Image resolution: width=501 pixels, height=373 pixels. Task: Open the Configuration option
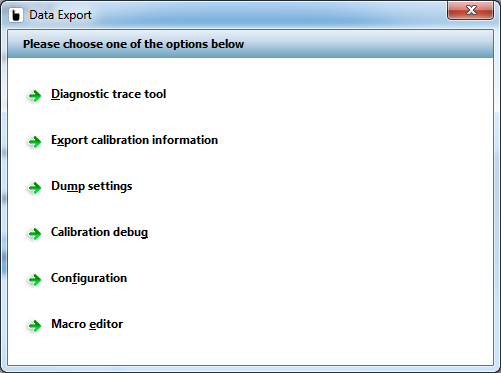(89, 278)
